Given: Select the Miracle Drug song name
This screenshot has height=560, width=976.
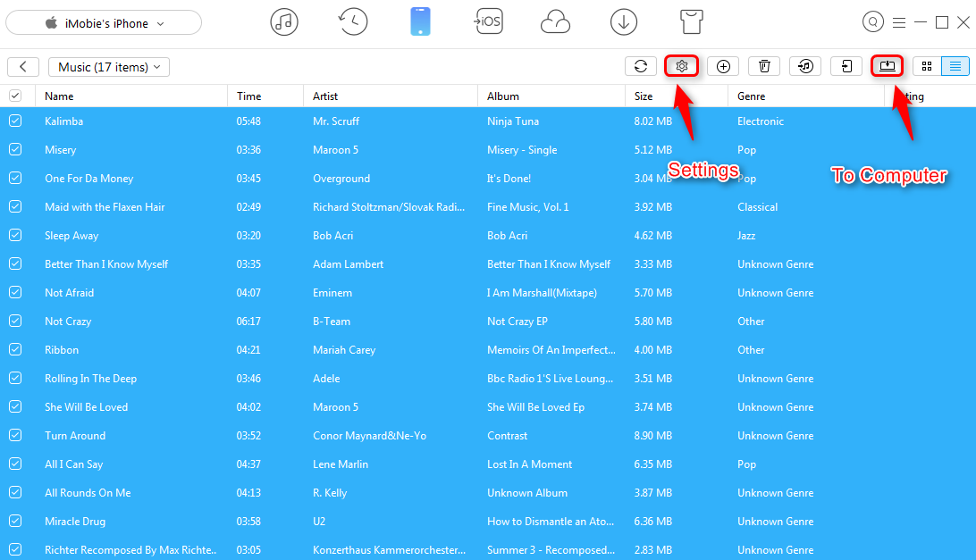Looking at the screenshot, I should pyautogui.click(x=75, y=522).
